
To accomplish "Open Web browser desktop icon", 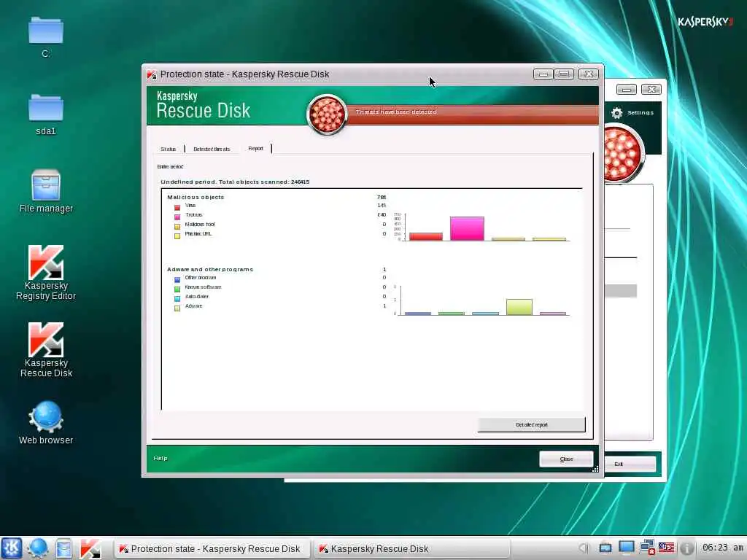I will (46, 423).
